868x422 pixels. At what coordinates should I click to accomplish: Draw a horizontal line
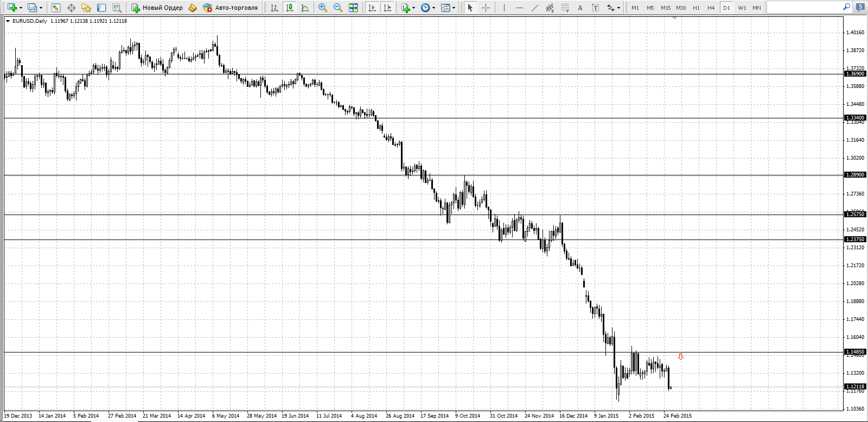(x=520, y=8)
